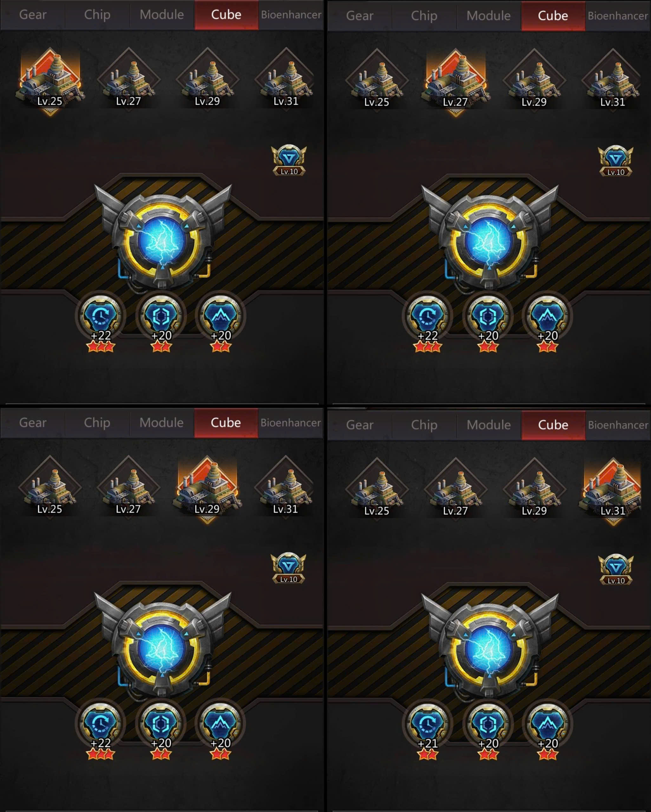This screenshot has height=812, width=651.
Task: Click Lv.10 badge in panel with Lv.25 highlighted
Action: [x=289, y=161]
